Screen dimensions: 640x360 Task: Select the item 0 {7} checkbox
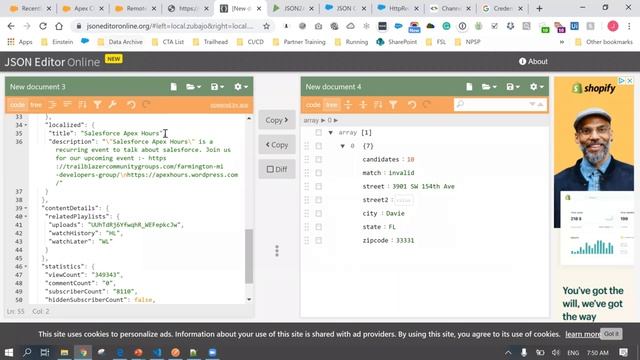pyautogui.click(x=318, y=146)
